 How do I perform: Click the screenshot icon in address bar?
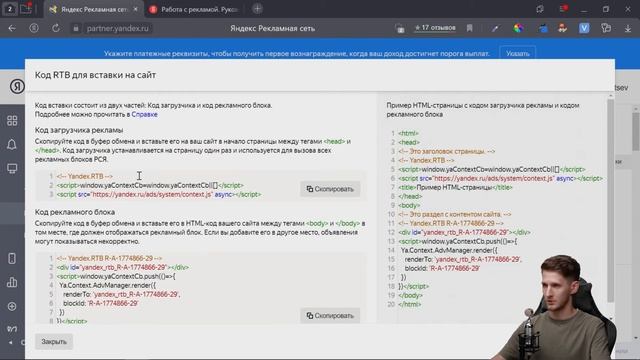coord(400,29)
